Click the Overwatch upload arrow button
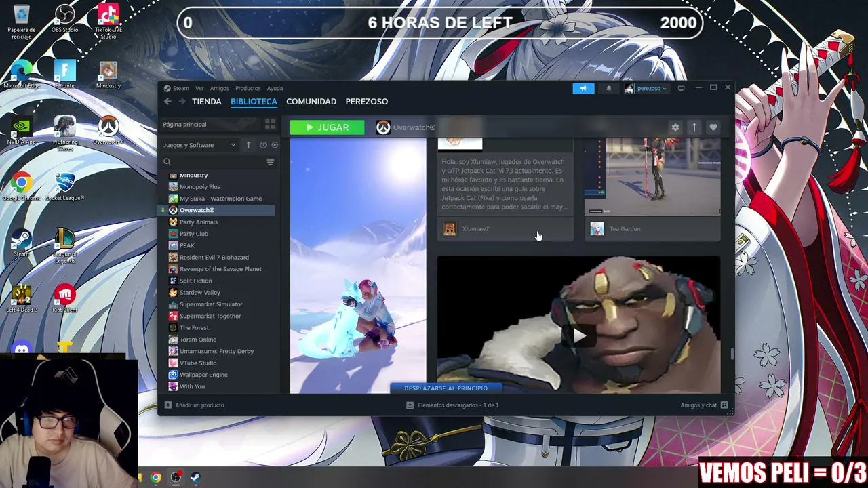 coord(694,127)
